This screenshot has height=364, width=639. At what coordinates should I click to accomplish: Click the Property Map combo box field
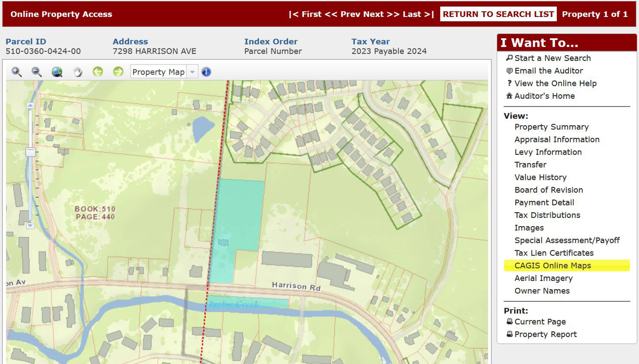click(158, 72)
